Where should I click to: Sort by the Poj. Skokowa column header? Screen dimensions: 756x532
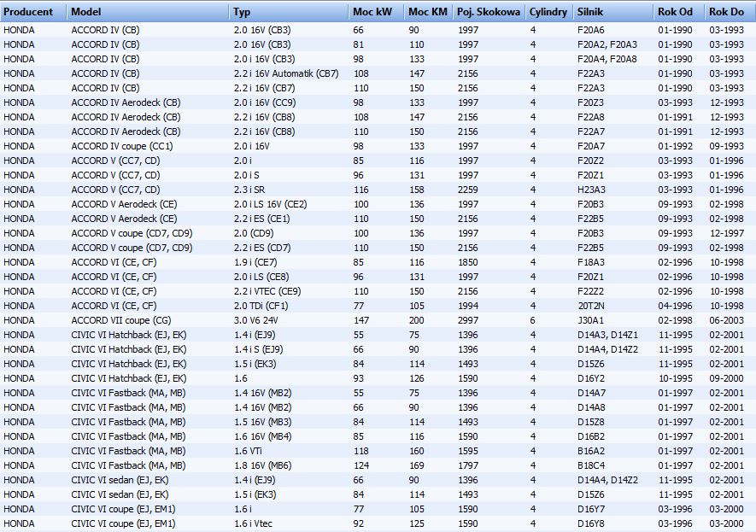pos(489,12)
